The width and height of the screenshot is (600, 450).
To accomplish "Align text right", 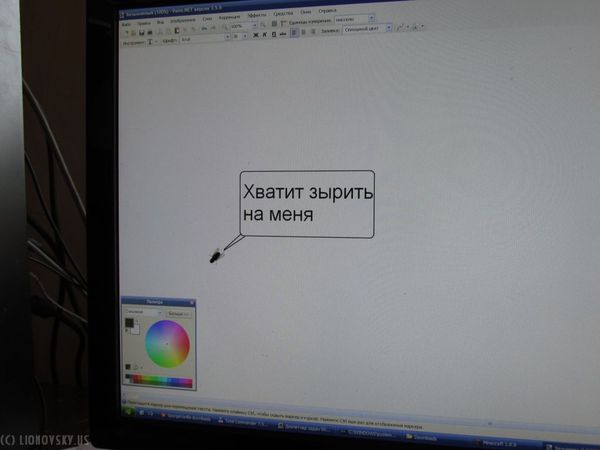I will coord(313,31).
